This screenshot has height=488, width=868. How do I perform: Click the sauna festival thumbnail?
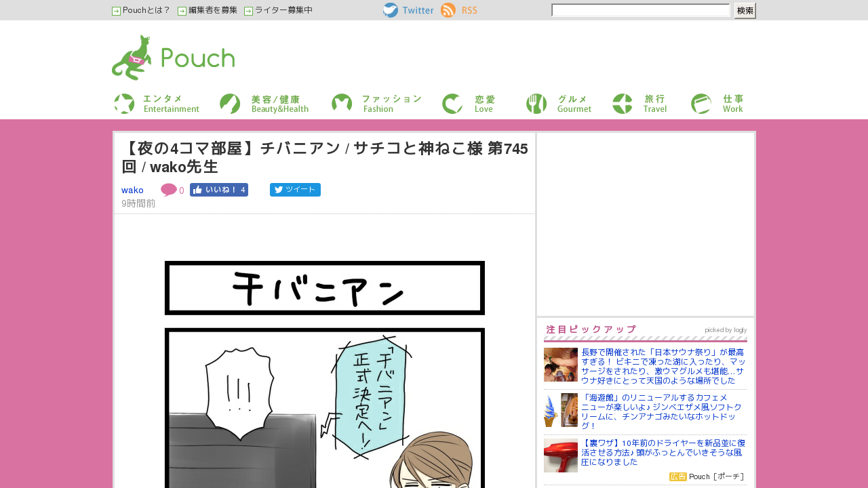point(561,365)
